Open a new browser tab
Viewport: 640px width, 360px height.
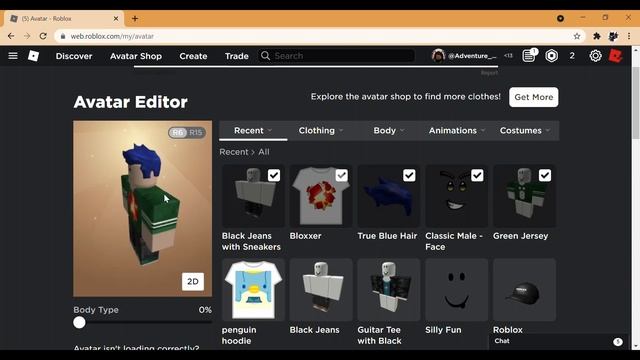[x=135, y=18]
